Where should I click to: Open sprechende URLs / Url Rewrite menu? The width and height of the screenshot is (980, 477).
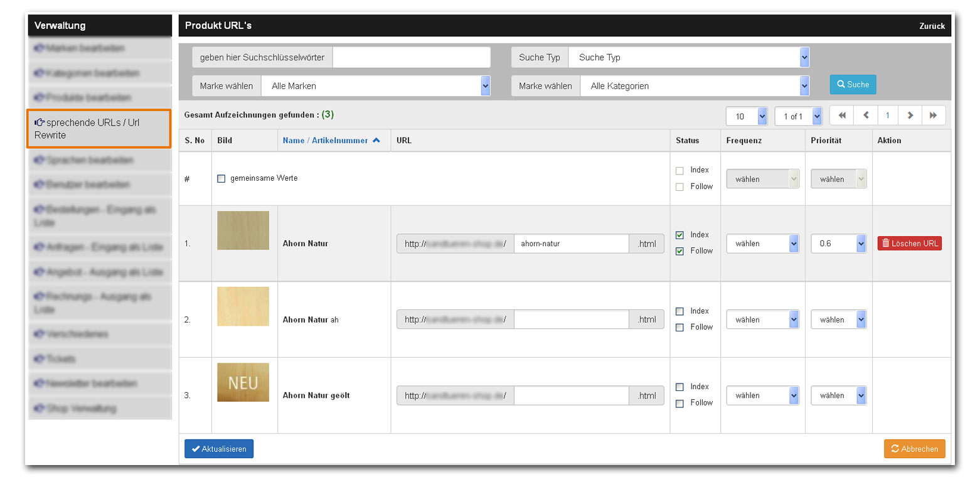coord(99,129)
